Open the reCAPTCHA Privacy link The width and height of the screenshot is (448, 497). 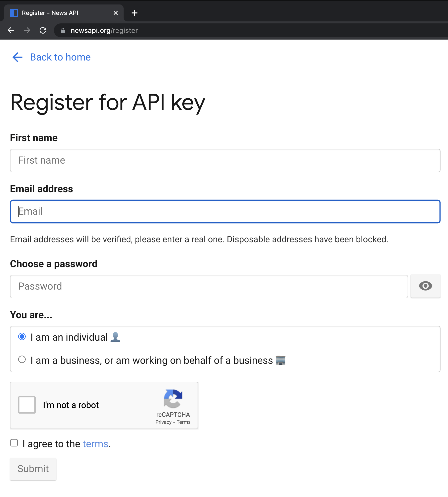click(x=163, y=422)
